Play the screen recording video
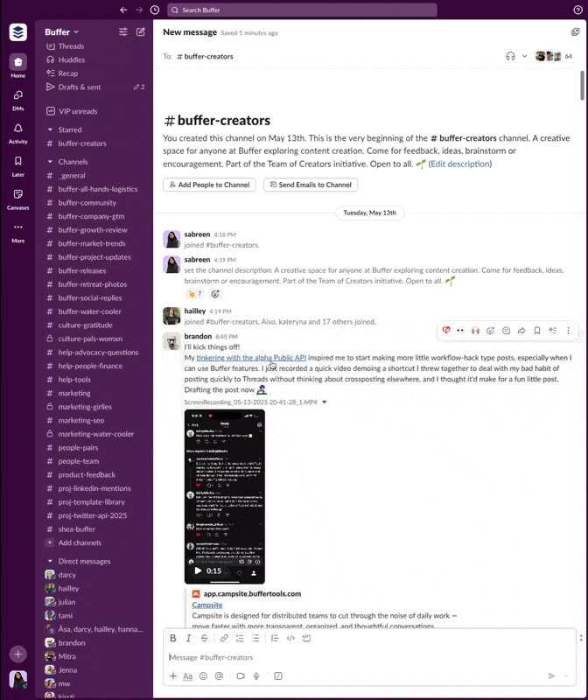 199,570
